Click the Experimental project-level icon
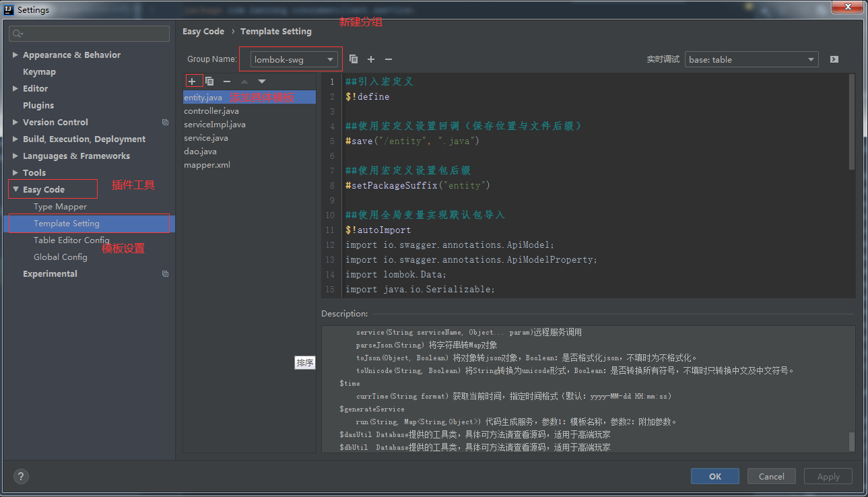 click(x=166, y=274)
